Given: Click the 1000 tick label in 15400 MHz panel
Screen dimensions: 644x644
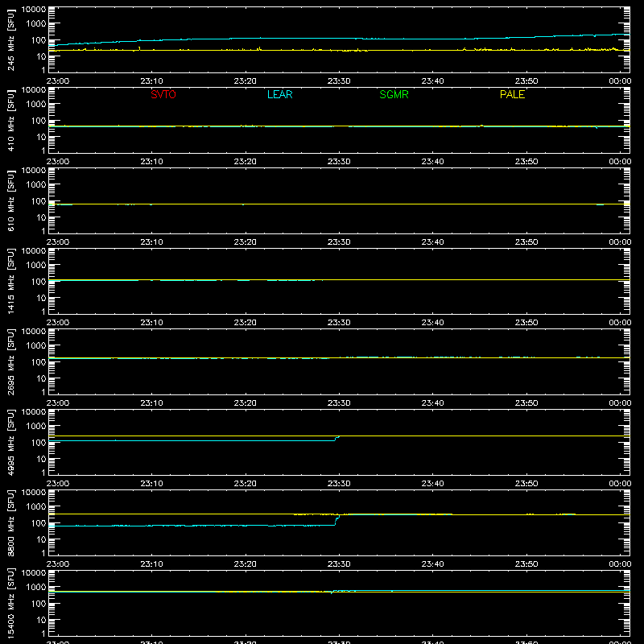Looking at the screenshot, I should click(36, 588).
